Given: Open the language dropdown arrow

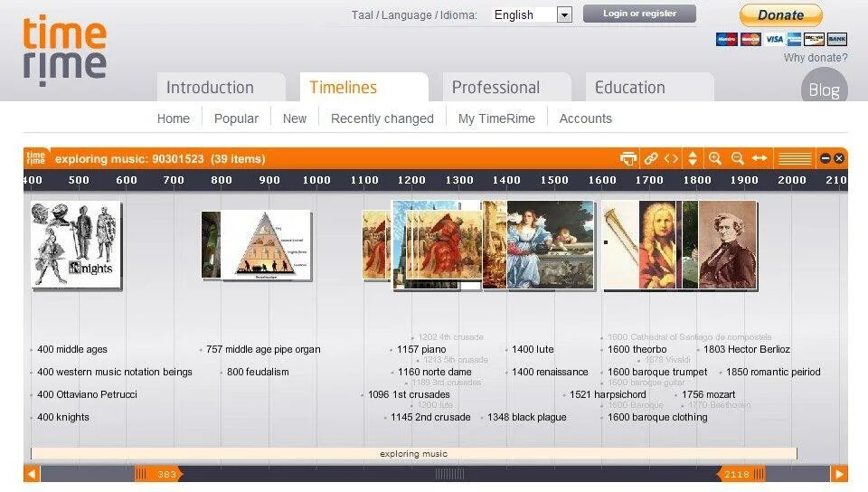Looking at the screenshot, I should (x=564, y=15).
